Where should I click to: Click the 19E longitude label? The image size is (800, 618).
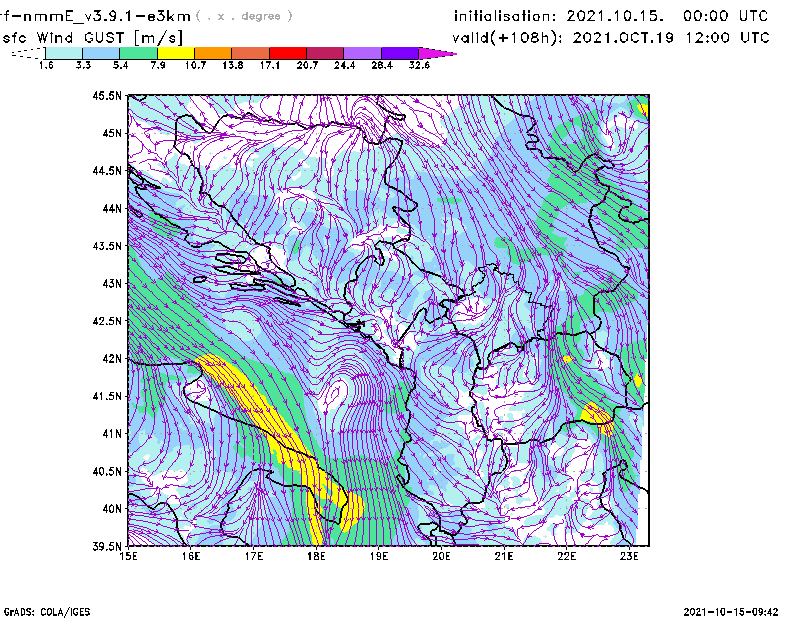click(x=379, y=556)
